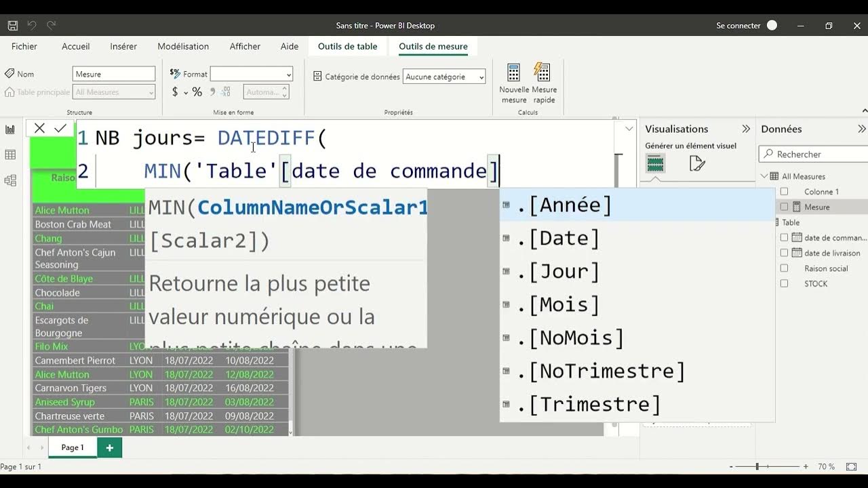The width and height of the screenshot is (868, 488).
Task: Click the currency dollar format icon
Action: [175, 92]
